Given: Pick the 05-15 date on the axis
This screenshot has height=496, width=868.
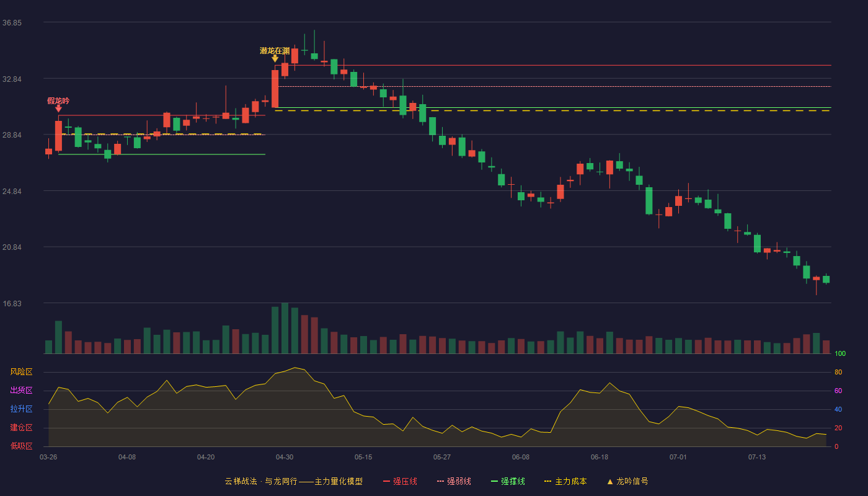Looking at the screenshot, I should click(x=363, y=457).
